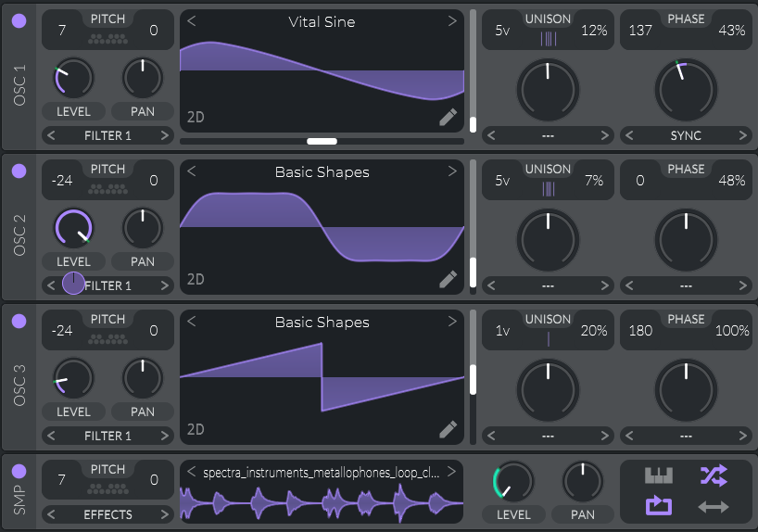This screenshot has height=532, width=758.
Task: Click sampler LEVEL knob
Action: (x=513, y=482)
